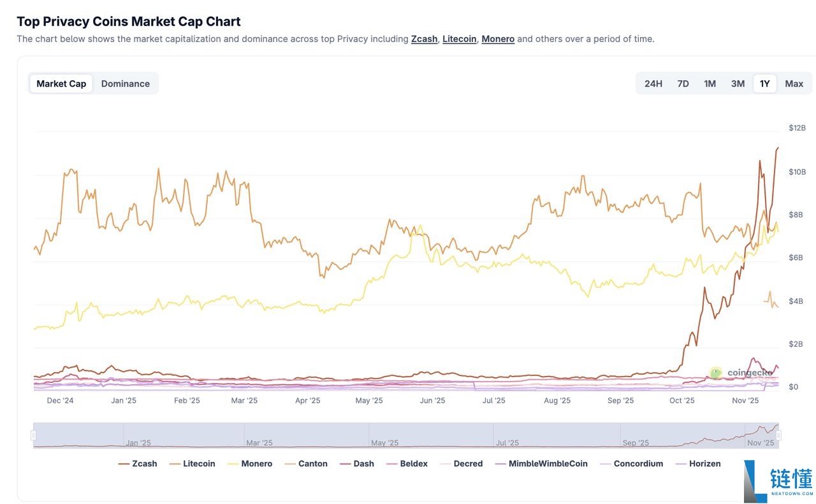Select the 24H time range
Screen dimensions: 816x504
coord(653,83)
